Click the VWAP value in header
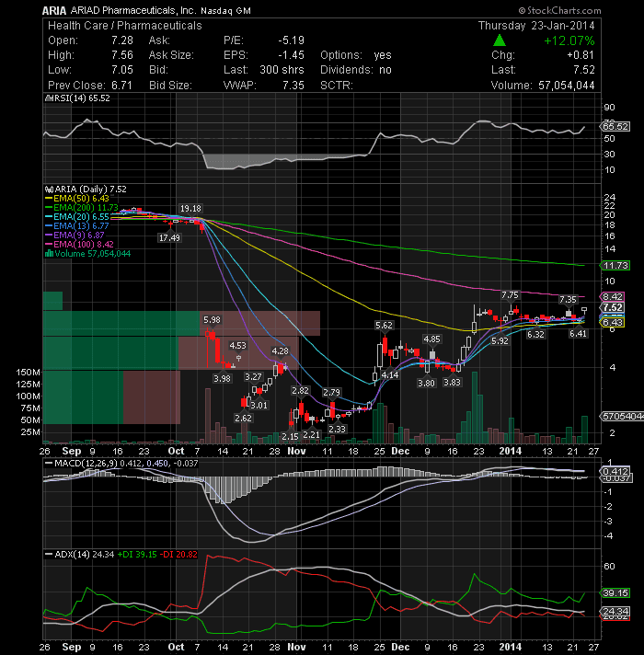The height and width of the screenshot is (655, 644). click(293, 86)
